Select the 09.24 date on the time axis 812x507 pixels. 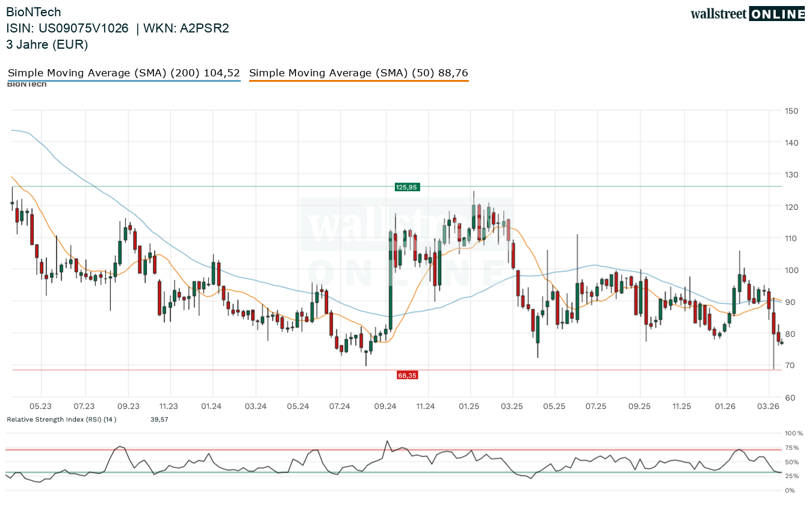(385, 407)
